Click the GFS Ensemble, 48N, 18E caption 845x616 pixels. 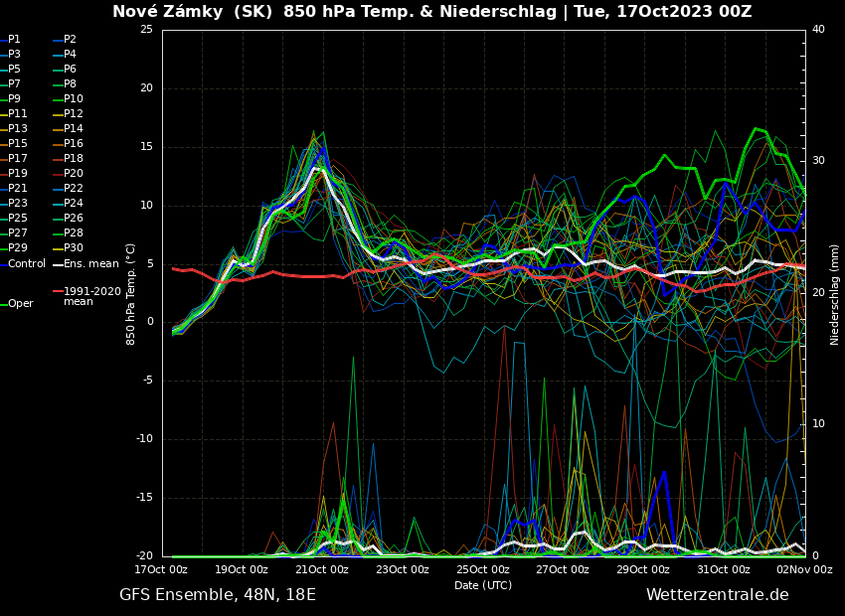[x=218, y=595]
